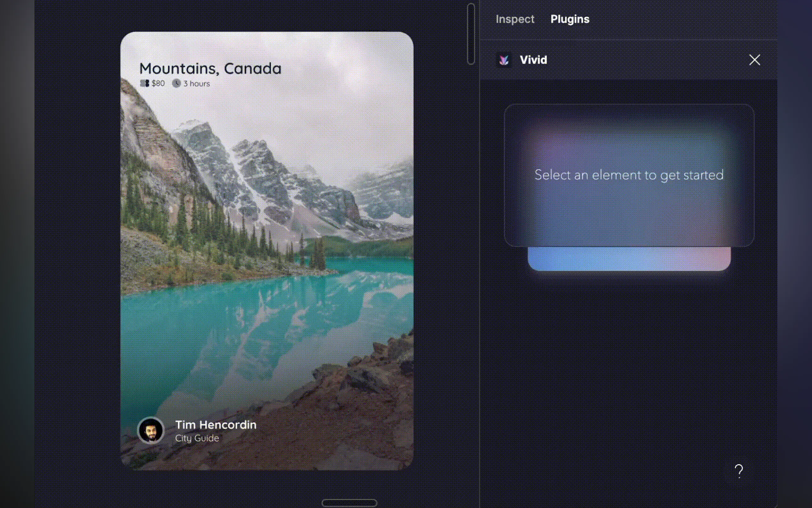Viewport: 812px width, 508px height.
Task: Select Tim Hencordin's avatar photo
Action: [151, 430]
